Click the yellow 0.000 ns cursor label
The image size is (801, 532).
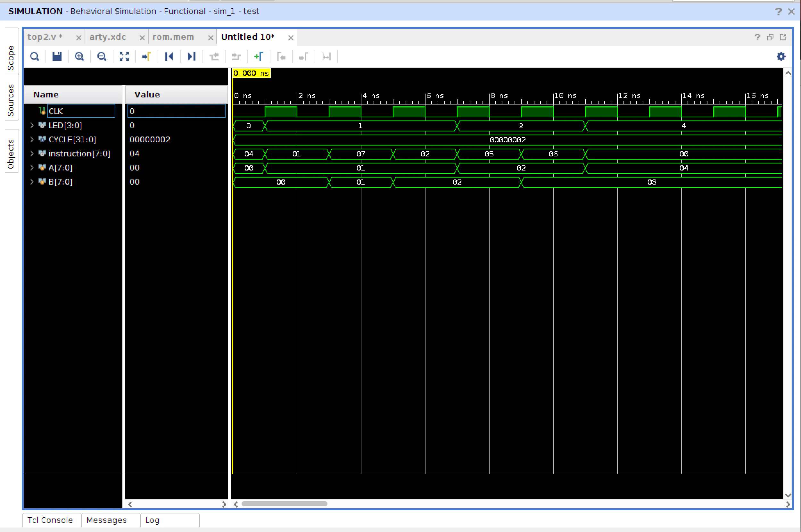pyautogui.click(x=251, y=73)
